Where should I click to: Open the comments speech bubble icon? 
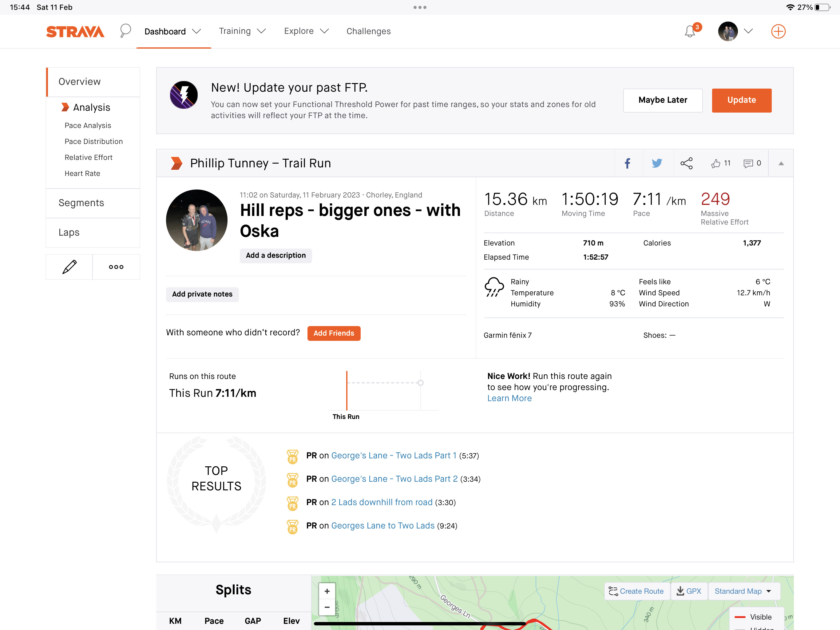click(748, 163)
